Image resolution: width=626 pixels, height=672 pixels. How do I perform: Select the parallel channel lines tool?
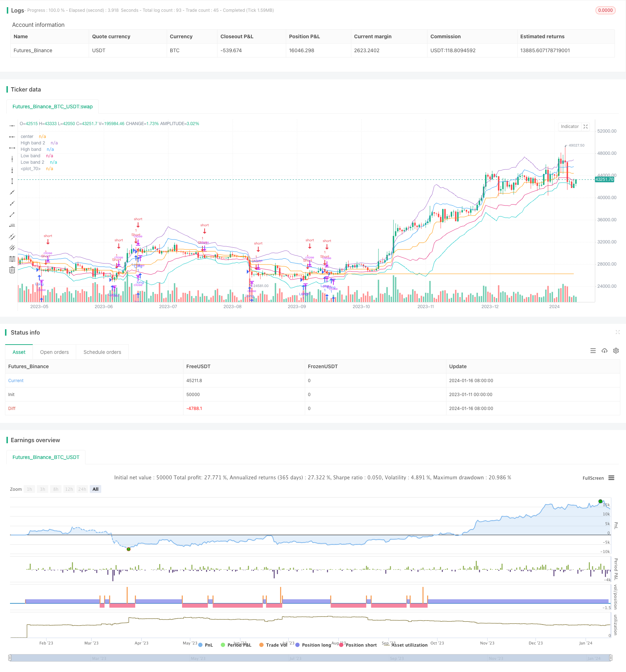point(12,237)
